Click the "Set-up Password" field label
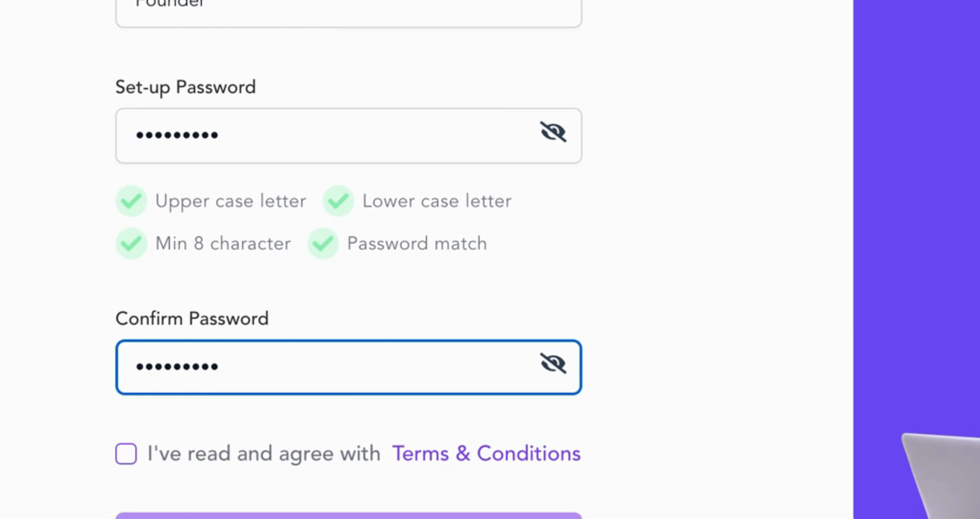 point(186,87)
